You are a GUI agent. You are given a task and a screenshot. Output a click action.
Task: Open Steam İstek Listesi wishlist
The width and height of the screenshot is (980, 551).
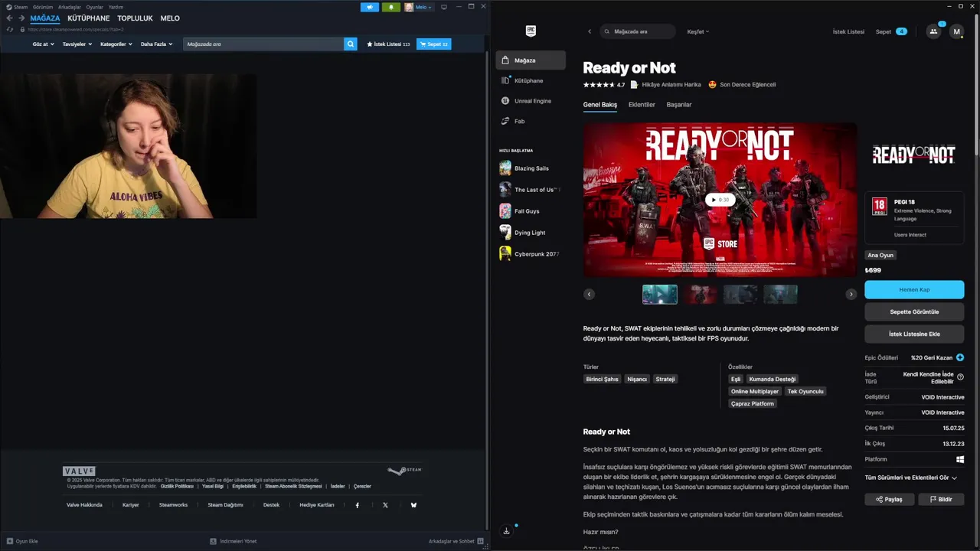[x=388, y=44]
